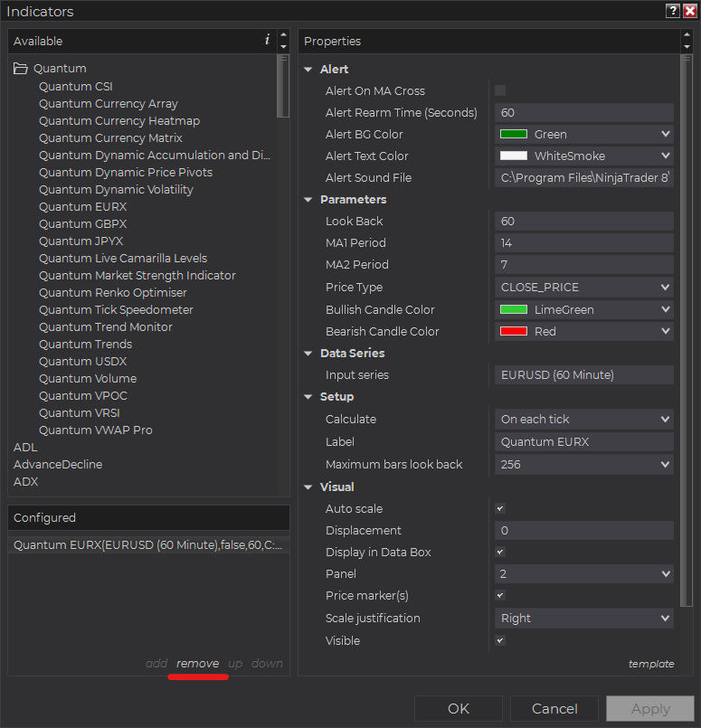
Task: Open the Scale justification dropdown
Action: (584, 618)
